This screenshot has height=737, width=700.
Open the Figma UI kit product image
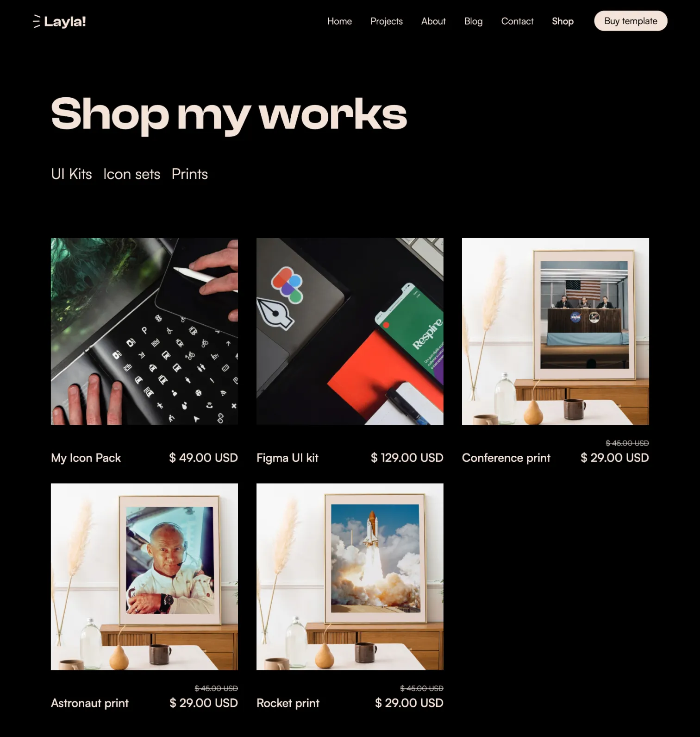click(350, 332)
